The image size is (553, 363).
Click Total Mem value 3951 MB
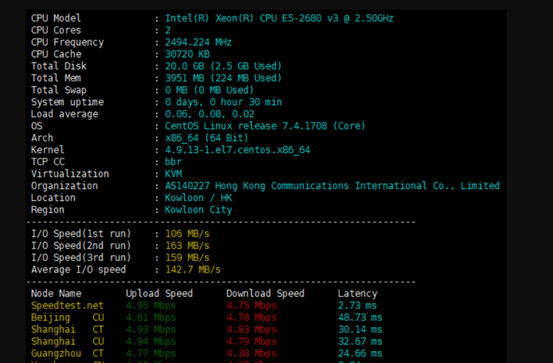[x=184, y=78]
